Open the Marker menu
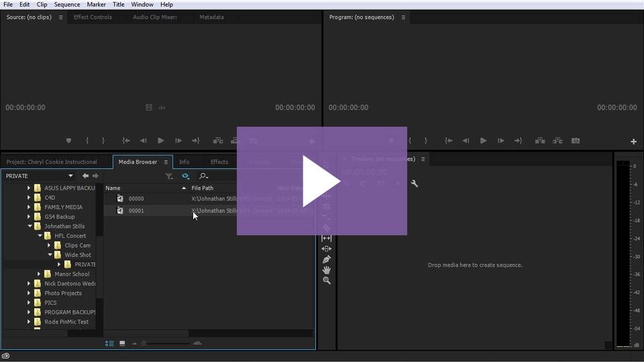Image resolution: width=644 pixels, height=362 pixels. [x=96, y=5]
